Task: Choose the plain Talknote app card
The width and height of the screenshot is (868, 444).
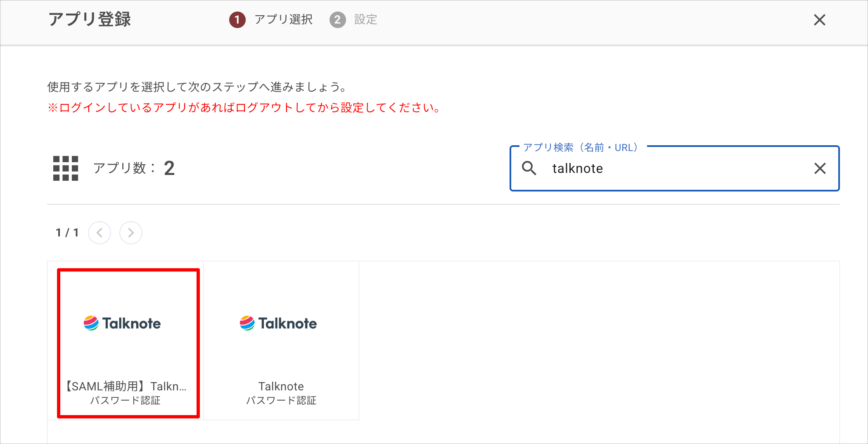Action: 281,340
